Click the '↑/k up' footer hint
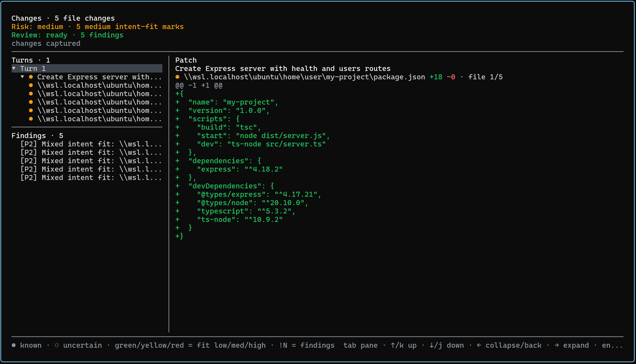The width and height of the screenshot is (636, 364). [x=403, y=345]
